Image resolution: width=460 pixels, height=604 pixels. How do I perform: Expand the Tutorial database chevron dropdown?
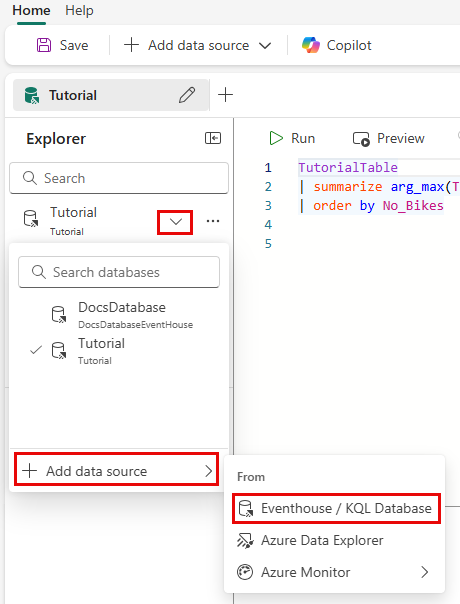(175, 222)
